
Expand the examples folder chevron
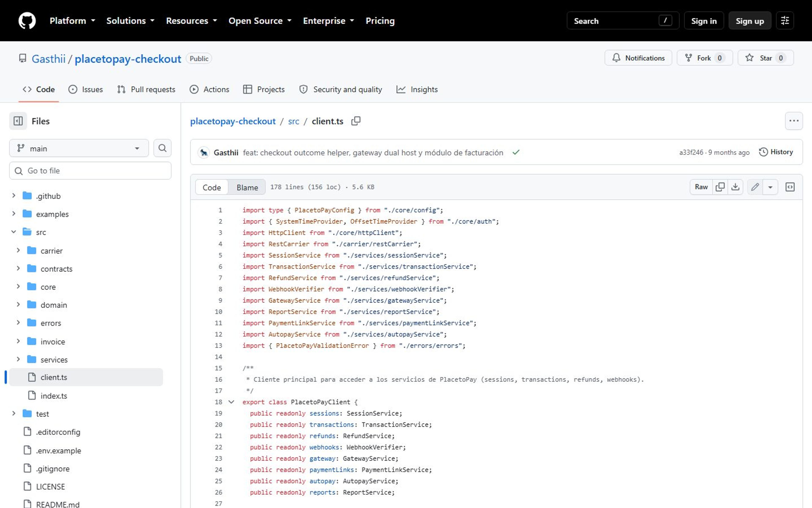point(14,214)
